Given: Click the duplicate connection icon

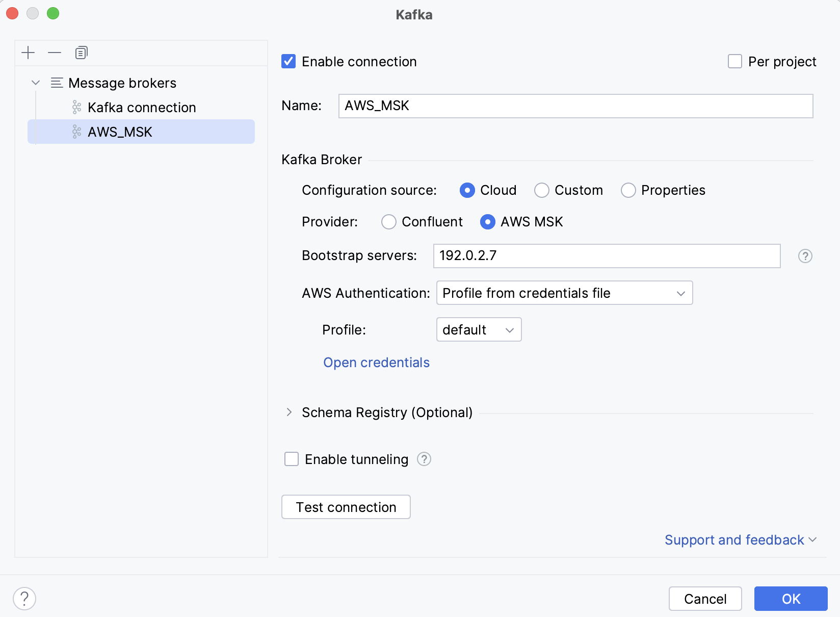Looking at the screenshot, I should click(x=81, y=53).
